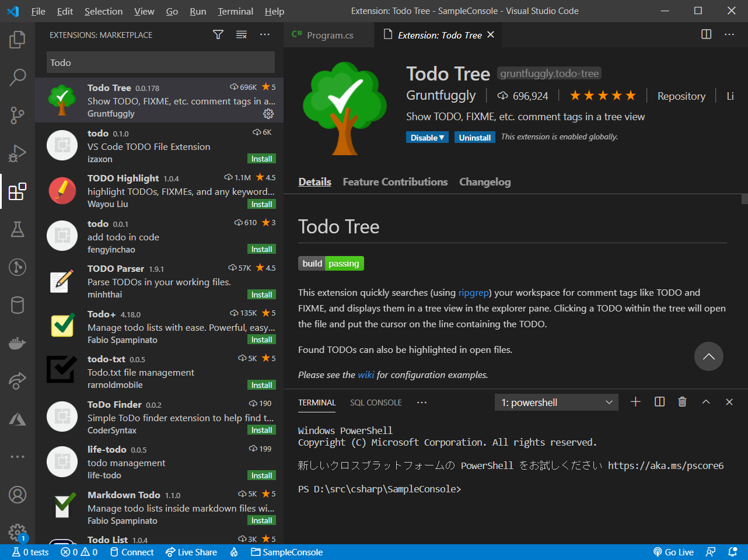
Task: Switch to Feature Contributions tab
Action: point(395,182)
